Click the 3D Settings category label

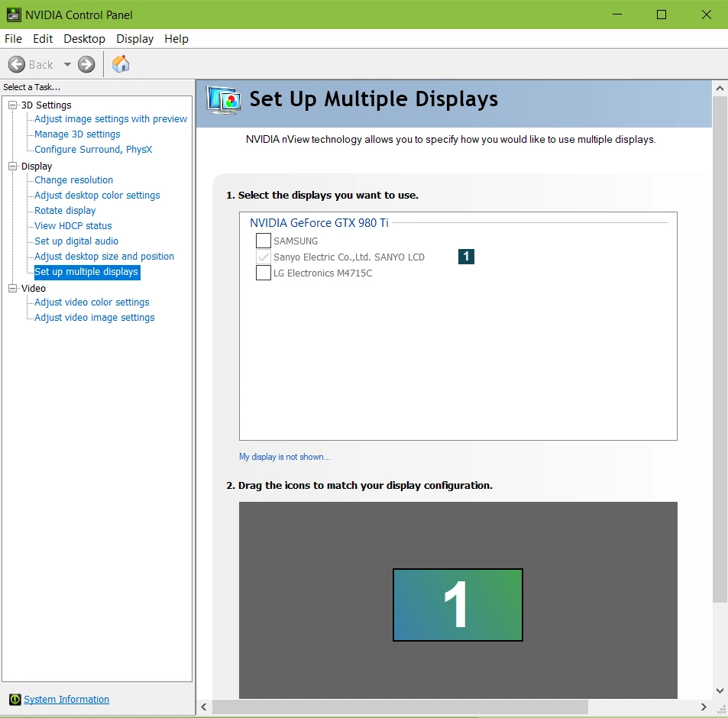click(x=47, y=105)
